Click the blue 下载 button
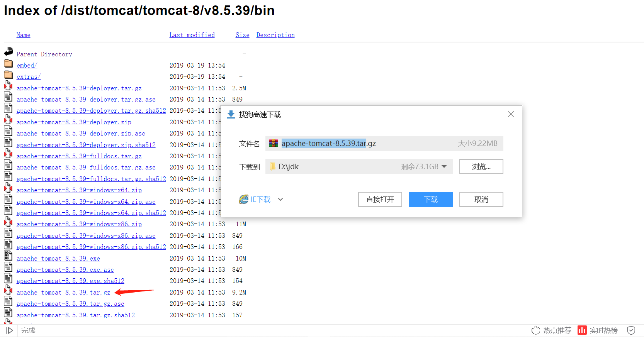The image size is (644, 337). tap(431, 200)
